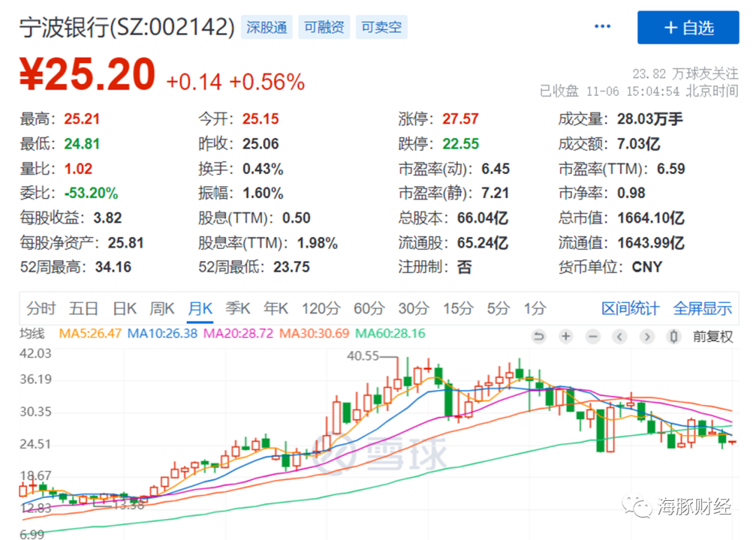Click the 52周最低 value 23.75
The width and height of the screenshot is (756, 540).
point(292,267)
